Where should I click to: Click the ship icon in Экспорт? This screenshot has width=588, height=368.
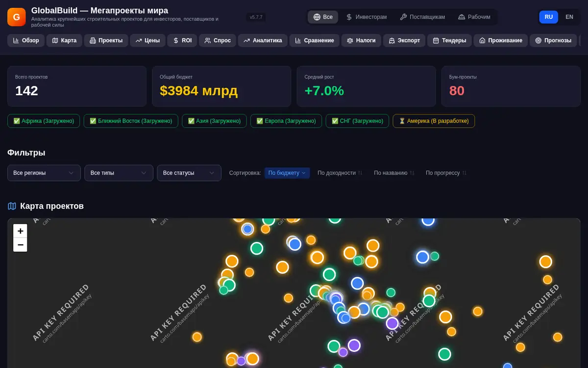(x=392, y=40)
